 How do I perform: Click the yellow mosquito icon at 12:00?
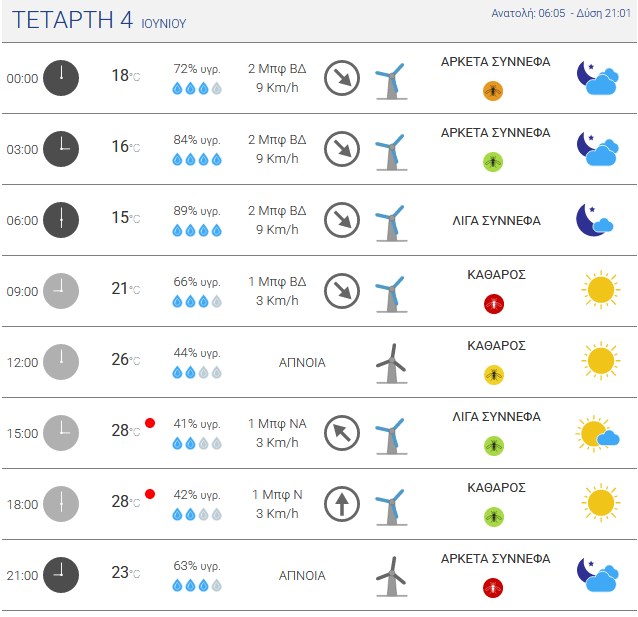tap(494, 375)
